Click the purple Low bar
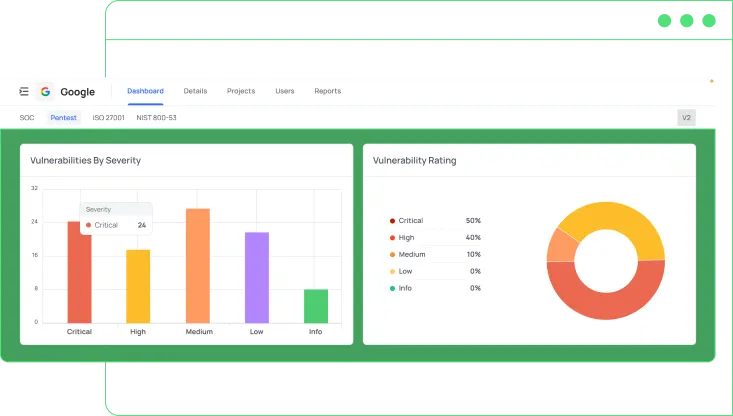The width and height of the screenshot is (733, 416). 257,277
